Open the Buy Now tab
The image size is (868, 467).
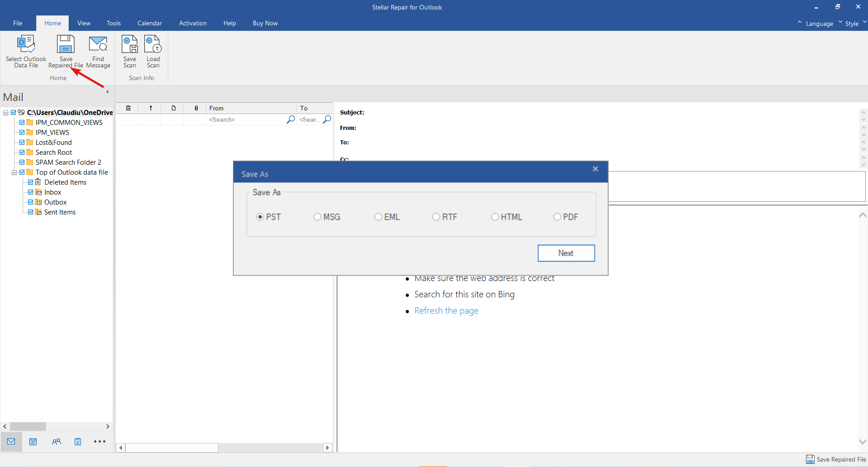[x=265, y=23]
